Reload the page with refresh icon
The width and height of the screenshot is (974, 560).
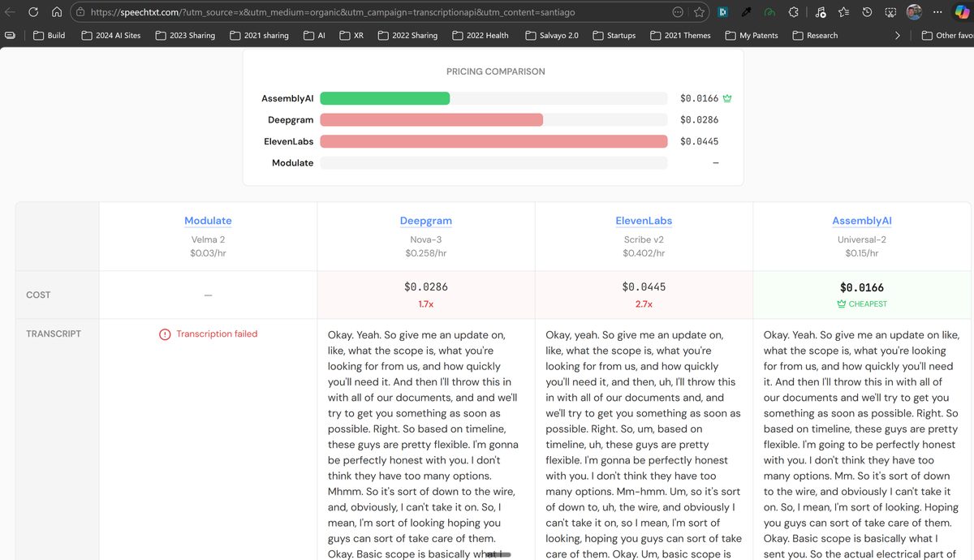33,12
